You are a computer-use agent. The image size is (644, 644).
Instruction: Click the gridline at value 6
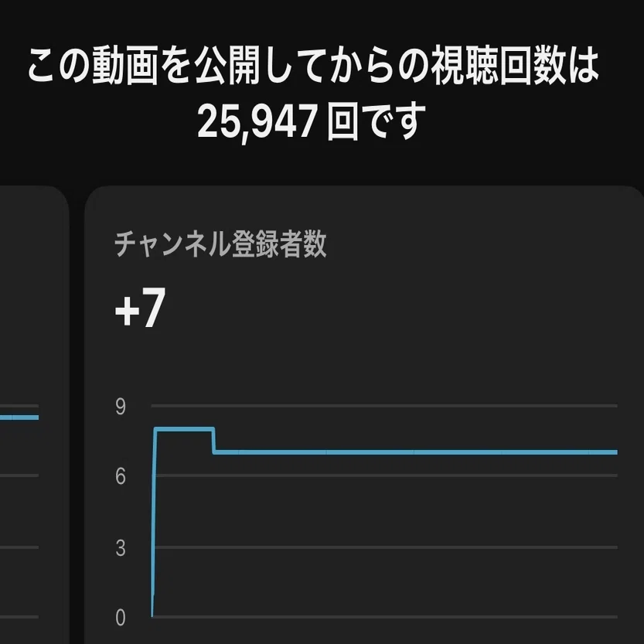click(x=384, y=475)
